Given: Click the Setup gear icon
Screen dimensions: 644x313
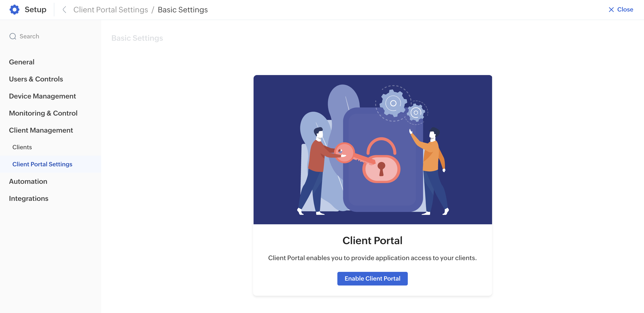Looking at the screenshot, I should (x=15, y=10).
